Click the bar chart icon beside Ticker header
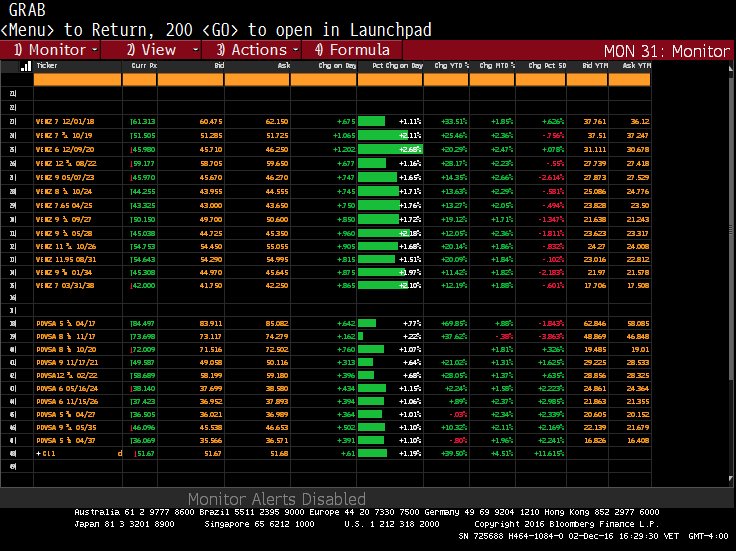Image resolution: width=736 pixels, height=551 pixels. [26, 66]
